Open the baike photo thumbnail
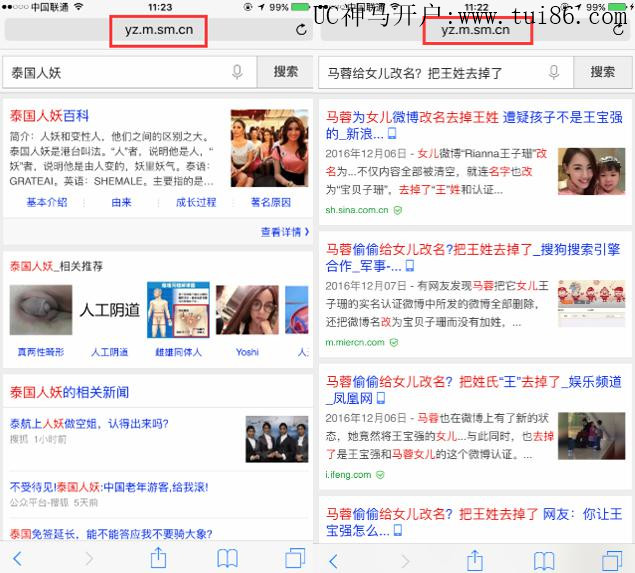Screen dimensions: 635x573 point(270,148)
